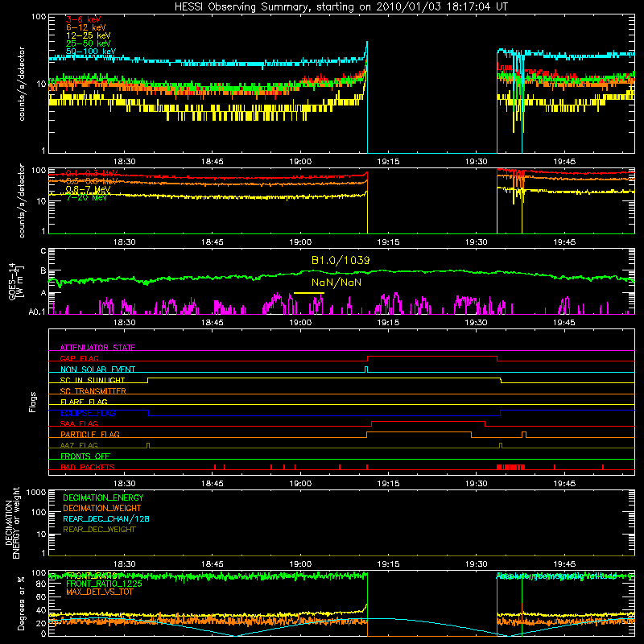Select the cyan 50-100 keV legend label
This screenshot has width=644, height=644.
click(x=91, y=52)
